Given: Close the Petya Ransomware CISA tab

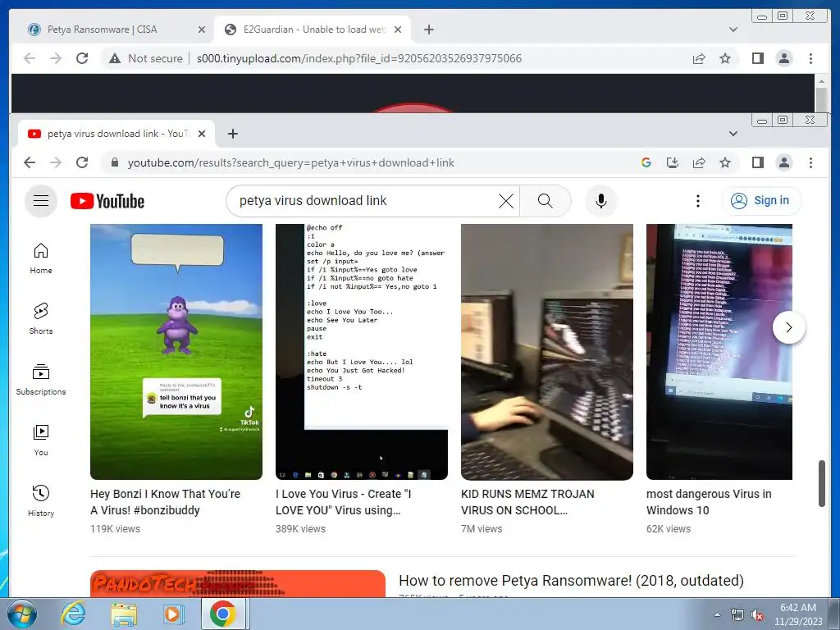Looking at the screenshot, I should click(x=202, y=30).
